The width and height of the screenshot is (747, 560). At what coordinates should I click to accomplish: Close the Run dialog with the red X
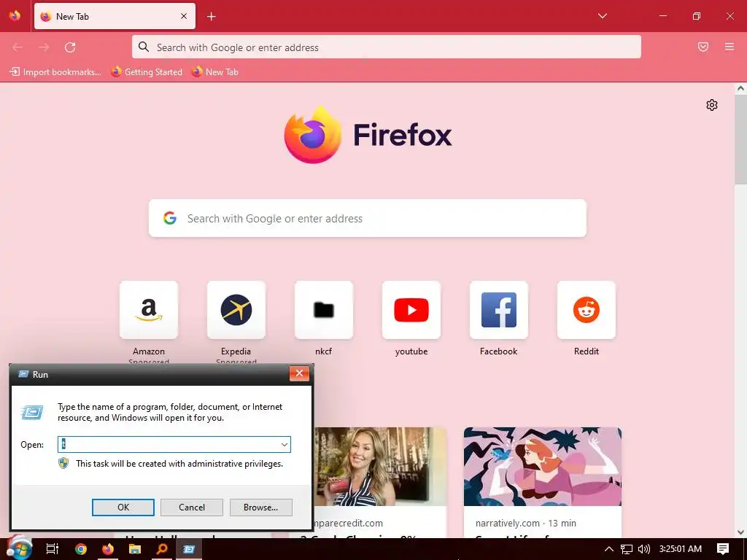(x=299, y=373)
